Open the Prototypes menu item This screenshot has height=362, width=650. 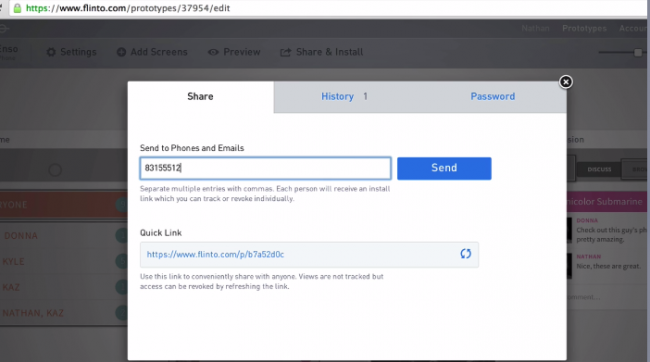(585, 28)
